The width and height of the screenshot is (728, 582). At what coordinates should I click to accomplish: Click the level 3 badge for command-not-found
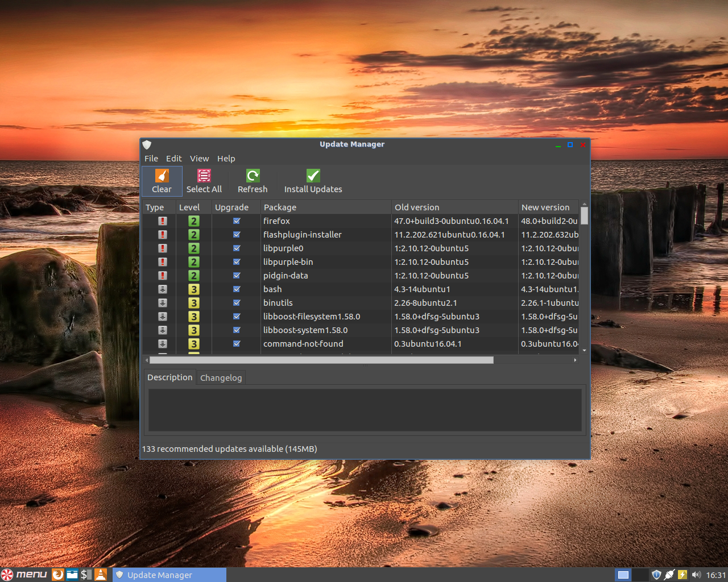click(x=194, y=344)
